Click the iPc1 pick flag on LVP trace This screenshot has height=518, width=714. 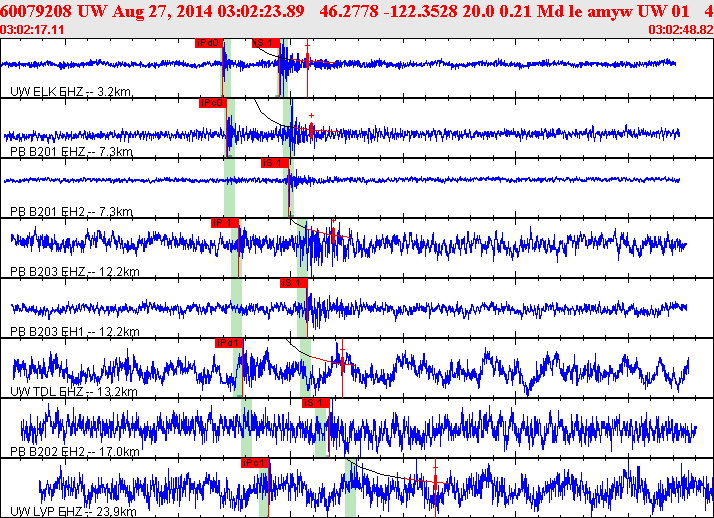tap(255, 462)
